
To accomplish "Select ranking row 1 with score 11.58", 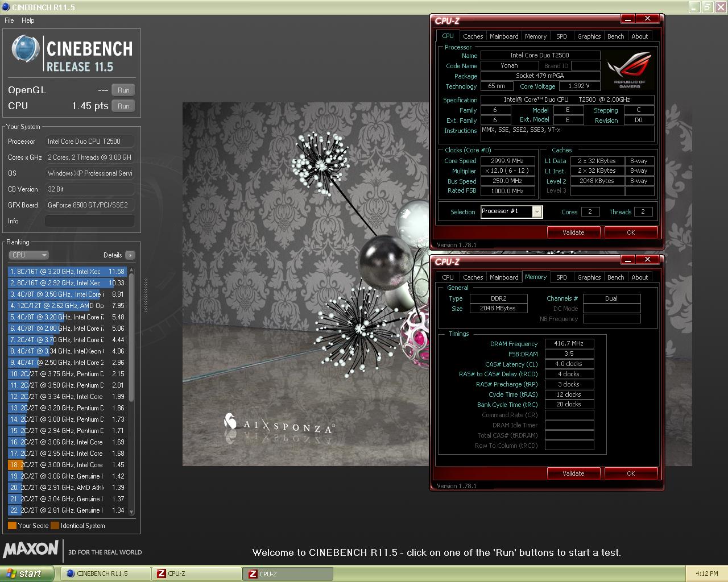I will click(67, 272).
